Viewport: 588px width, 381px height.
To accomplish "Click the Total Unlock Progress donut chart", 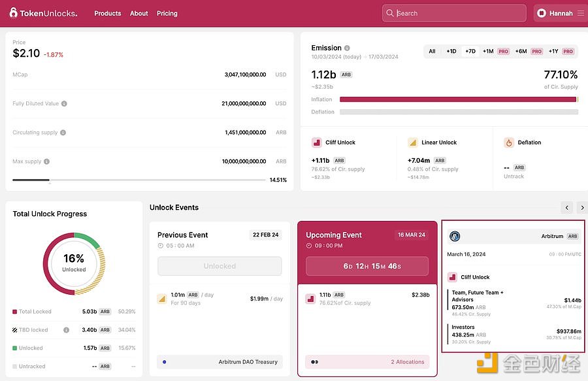I will point(74,263).
